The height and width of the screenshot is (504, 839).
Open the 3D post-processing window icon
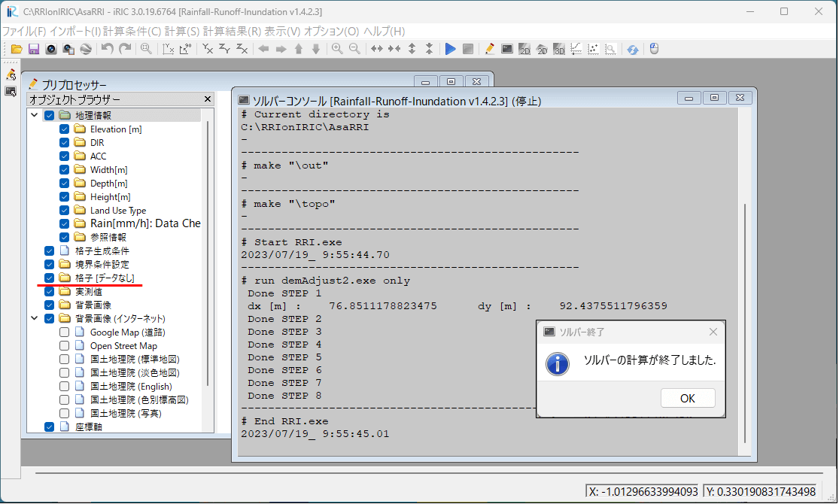click(x=559, y=49)
